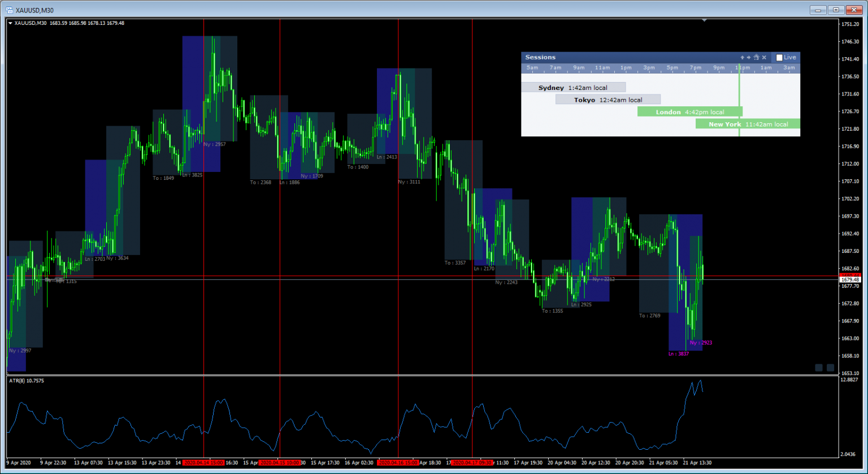The width and height of the screenshot is (868, 474).
Task: Click the home icon in Sessions header
Action: coord(756,58)
